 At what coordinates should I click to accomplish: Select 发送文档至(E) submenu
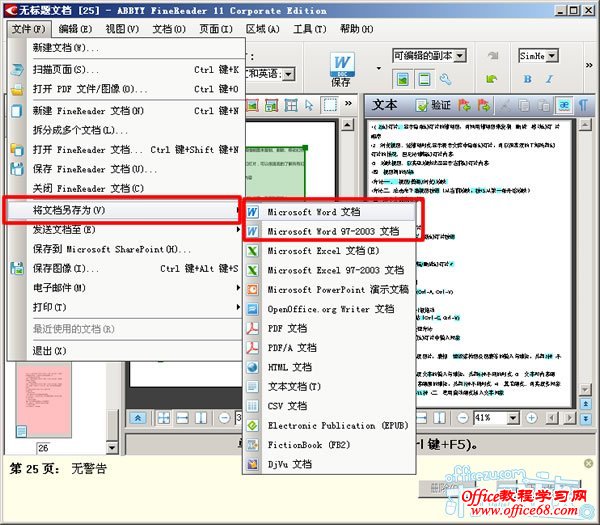pos(124,230)
